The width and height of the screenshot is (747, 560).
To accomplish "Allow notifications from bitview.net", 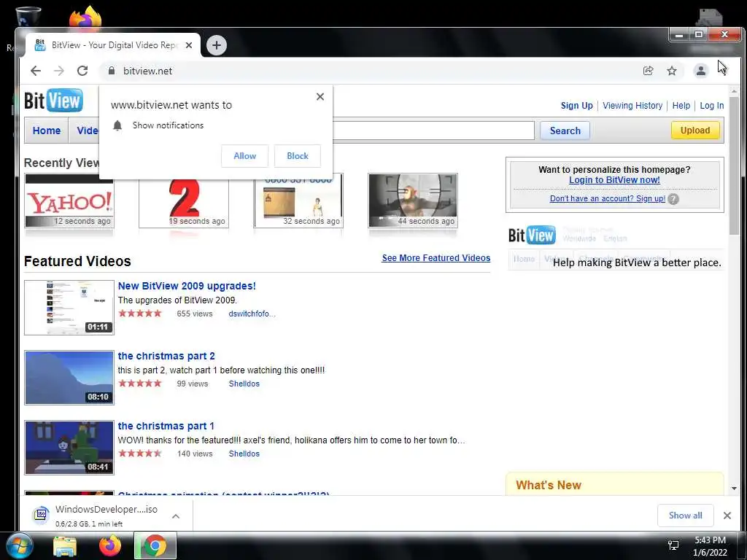I will click(x=245, y=156).
